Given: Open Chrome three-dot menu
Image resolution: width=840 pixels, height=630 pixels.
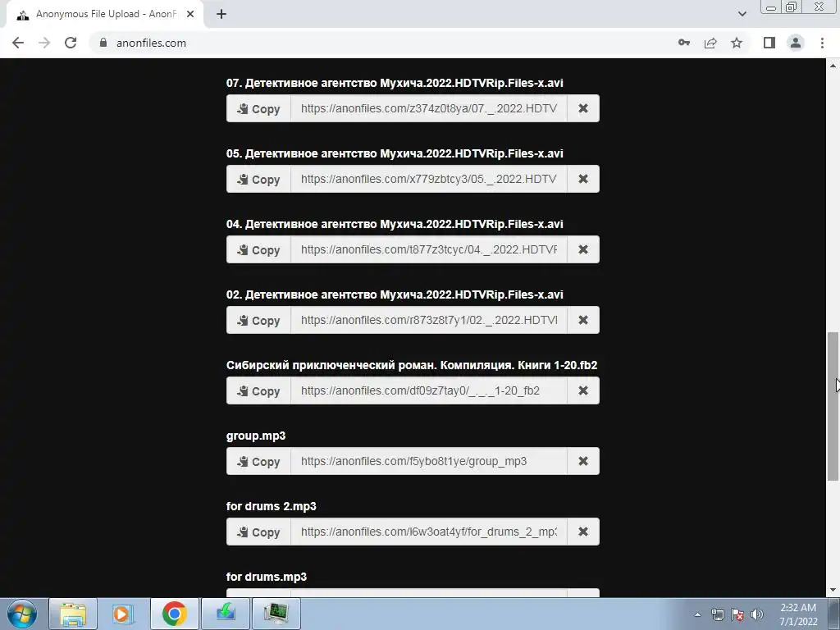Looking at the screenshot, I should [x=822, y=43].
